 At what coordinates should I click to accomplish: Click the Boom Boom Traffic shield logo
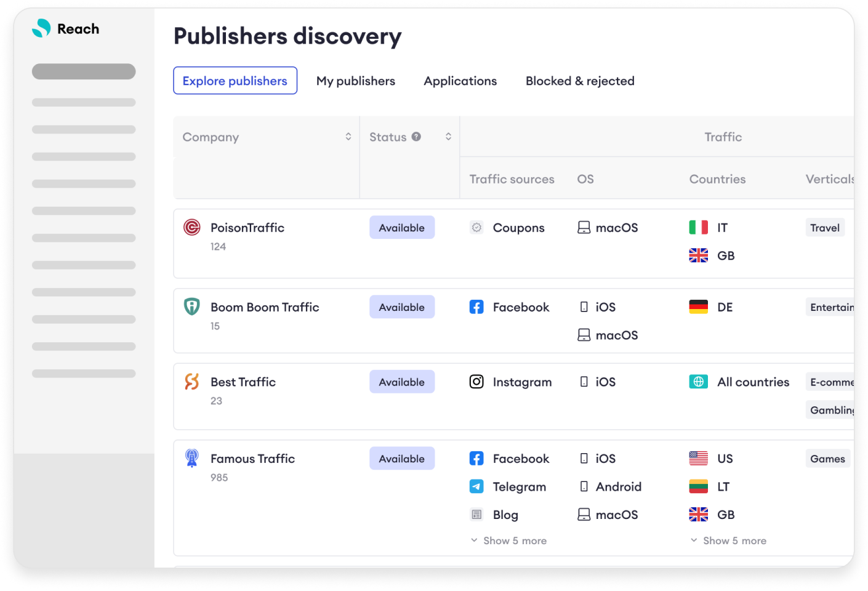[192, 307]
